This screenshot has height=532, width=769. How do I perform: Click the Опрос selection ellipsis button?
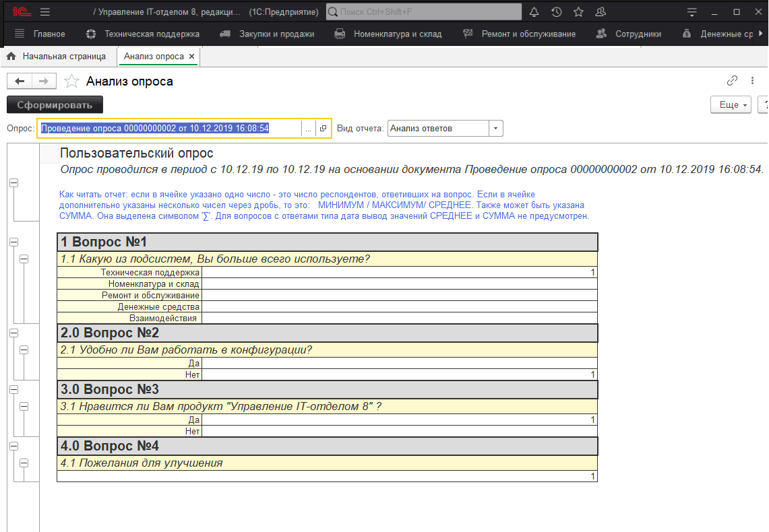pyautogui.click(x=308, y=129)
